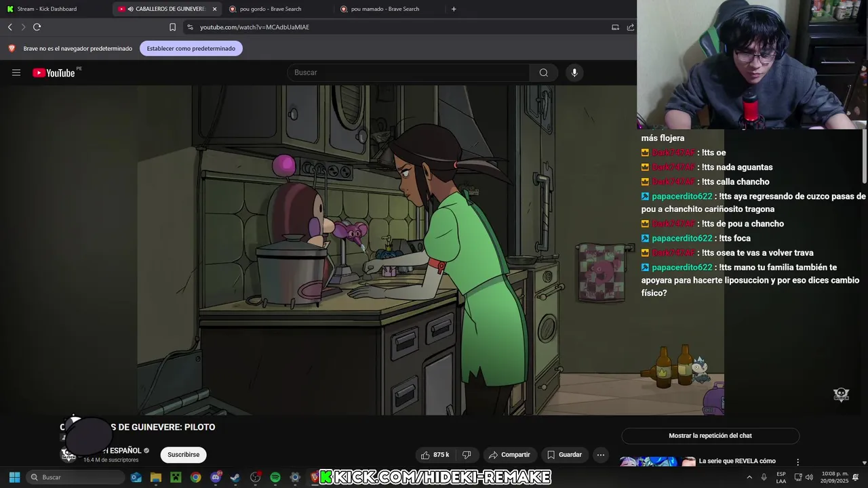Subscribe with the Suscribirse button
868x488 pixels.
(x=184, y=455)
